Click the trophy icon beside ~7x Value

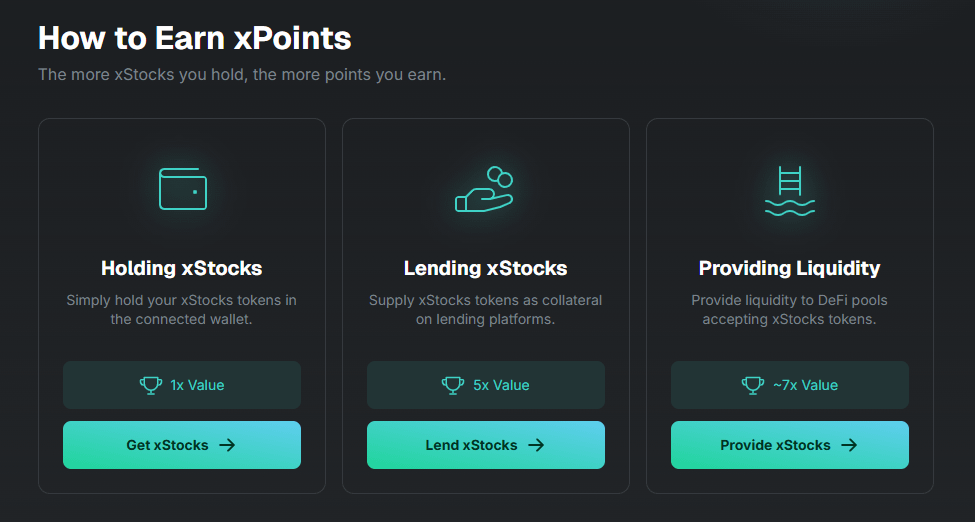(753, 385)
